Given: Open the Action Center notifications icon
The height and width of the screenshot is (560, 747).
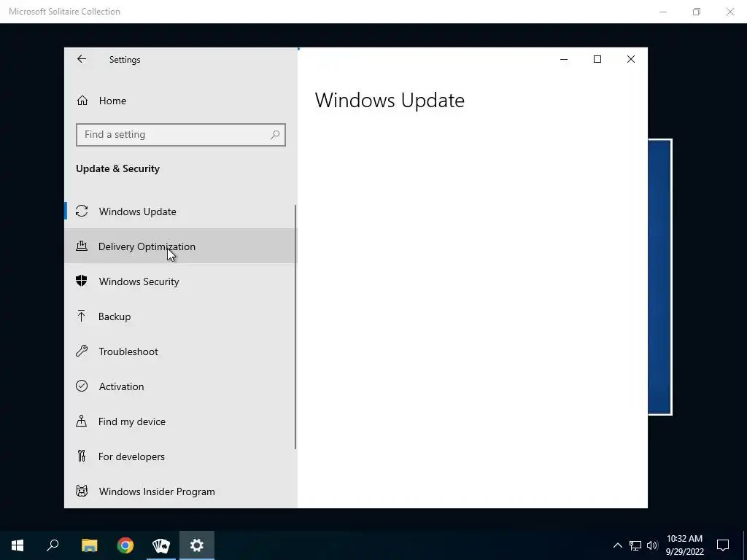Looking at the screenshot, I should [723, 545].
